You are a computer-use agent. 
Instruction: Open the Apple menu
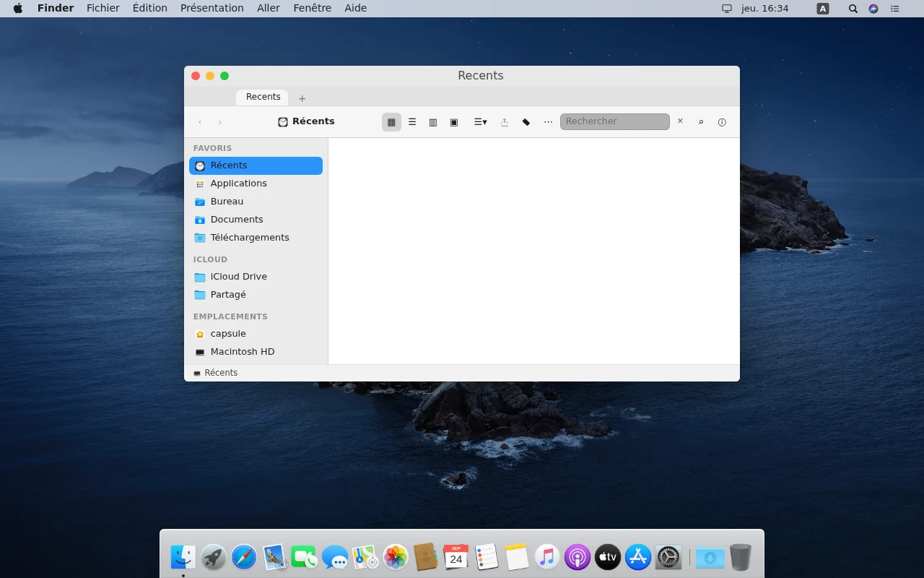tap(18, 8)
